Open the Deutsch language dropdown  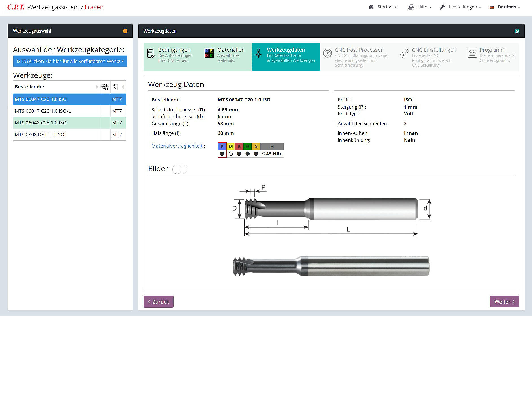[505, 7]
